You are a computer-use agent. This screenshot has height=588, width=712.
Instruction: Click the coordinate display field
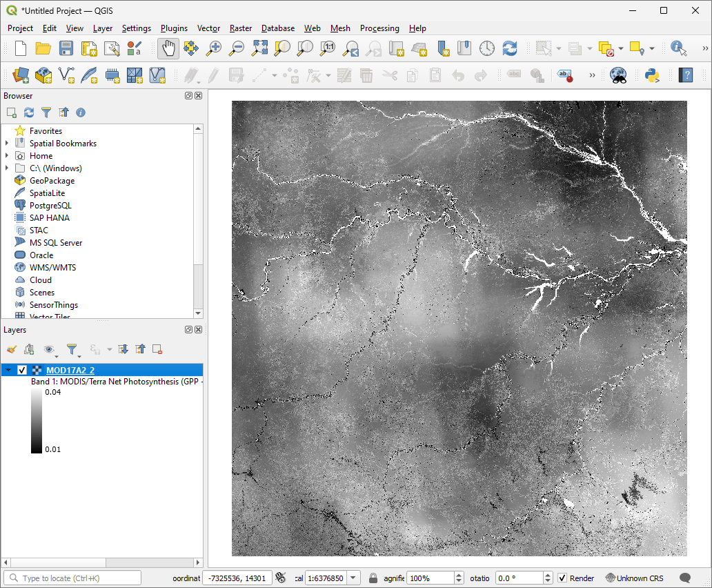(237, 578)
